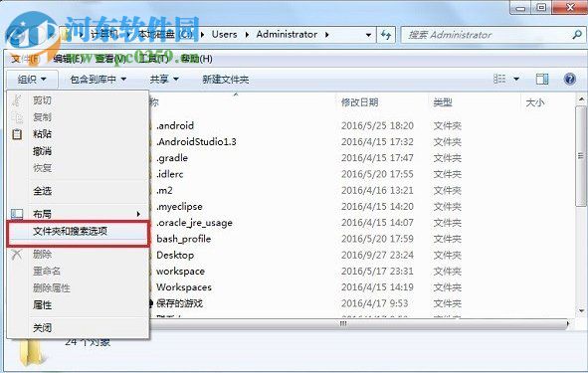Click the delete X icon in the menu
The height and width of the screenshot is (373, 588).
[x=17, y=255]
